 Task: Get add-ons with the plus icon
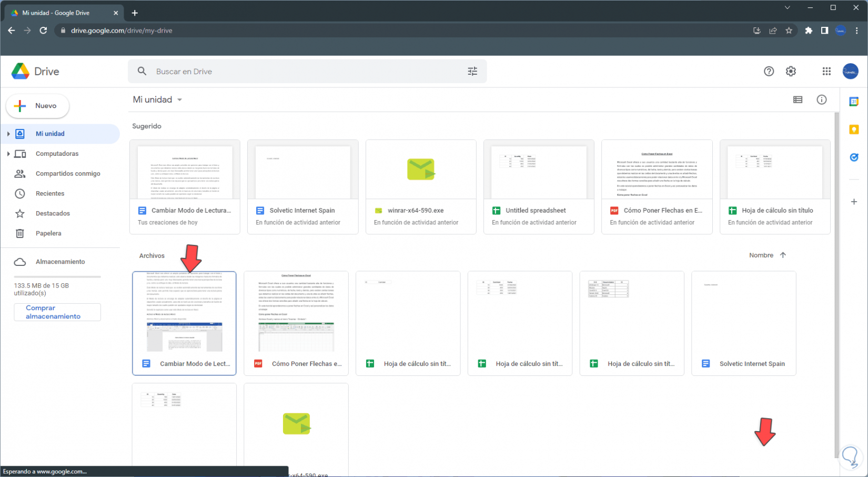pyautogui.click(x=854, y=202)
